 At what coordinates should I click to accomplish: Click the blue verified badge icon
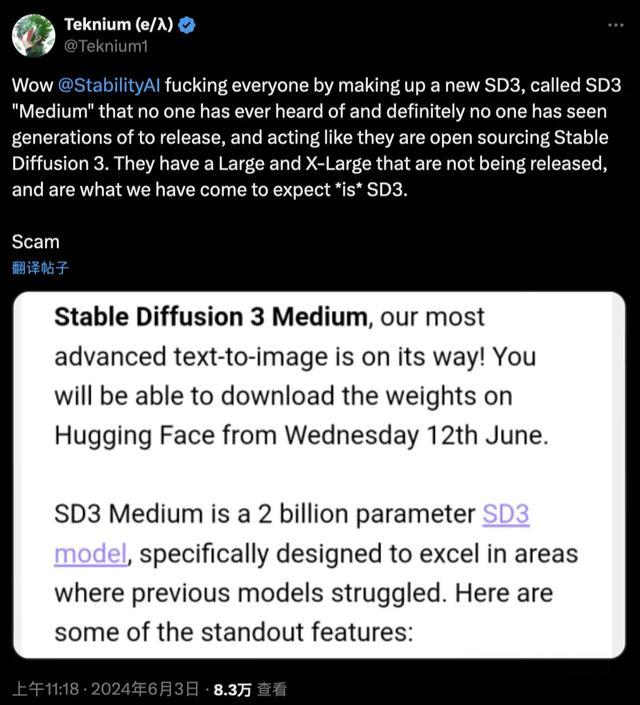(x=187, y=25)
